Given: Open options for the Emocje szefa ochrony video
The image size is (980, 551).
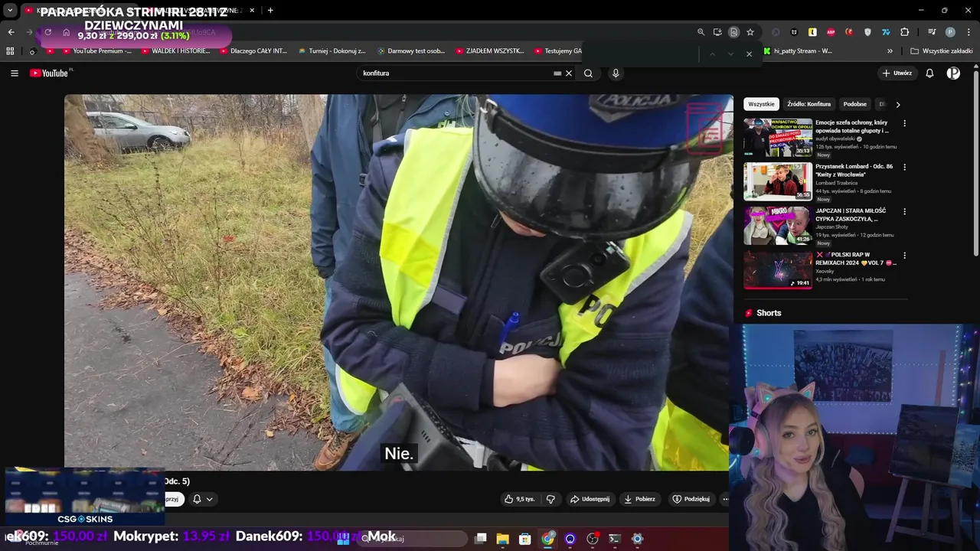Looking at the screenshot, I should [904, 123].
